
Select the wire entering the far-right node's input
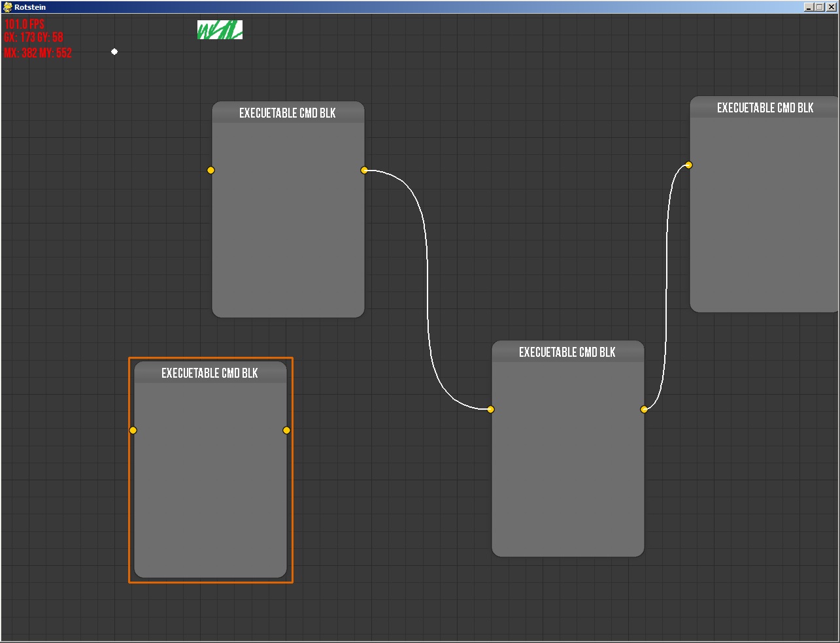(x=666, y=287)
